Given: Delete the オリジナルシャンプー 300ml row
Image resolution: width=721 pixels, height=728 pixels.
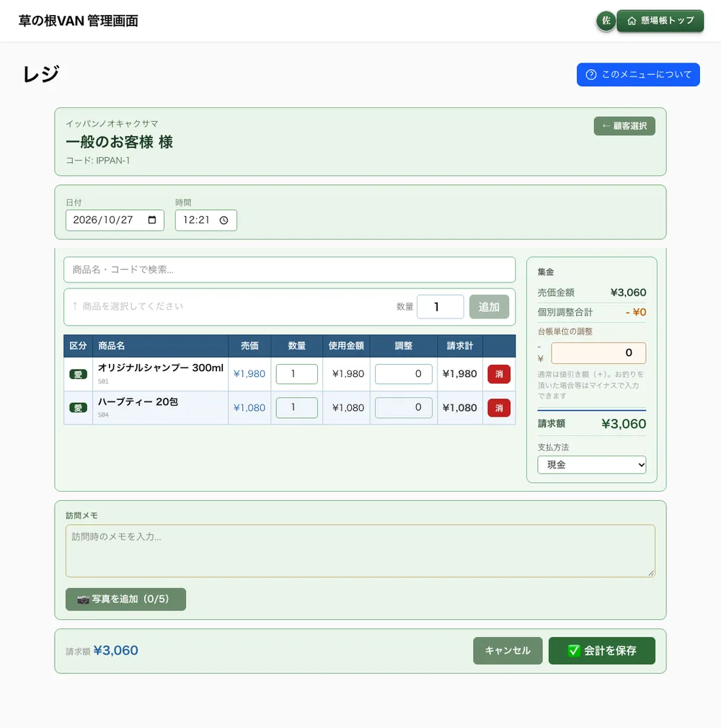Looking at the screenshot, I should click(499, 374).
